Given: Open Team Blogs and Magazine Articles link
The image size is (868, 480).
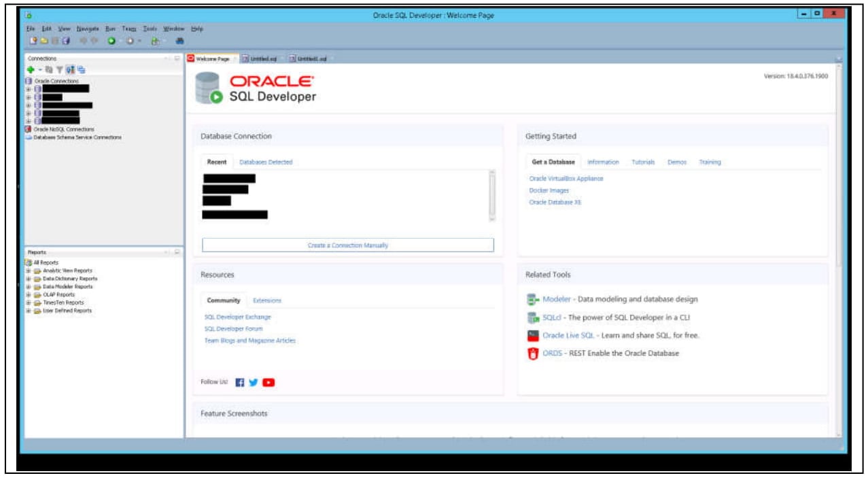Looking at the screenshot, I should coord(250,341).
